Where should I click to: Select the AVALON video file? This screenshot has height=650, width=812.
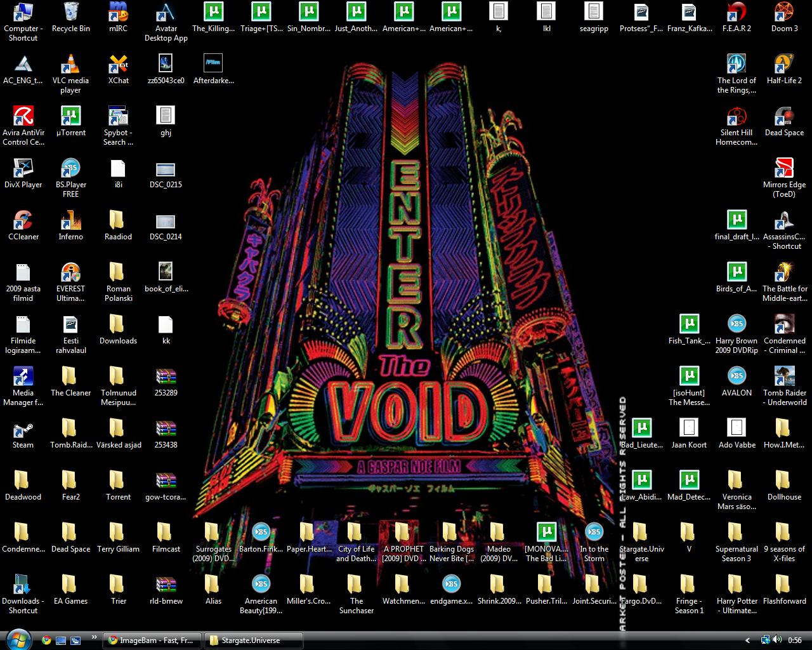click(x=737, y=382)
